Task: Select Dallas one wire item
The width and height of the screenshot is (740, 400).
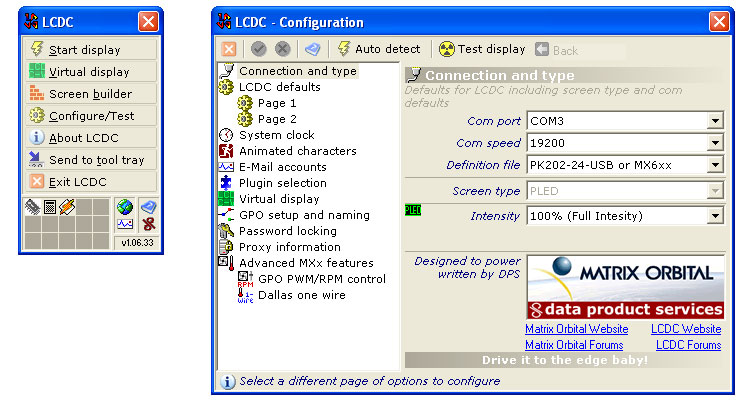Action: [x=302, y=295]
